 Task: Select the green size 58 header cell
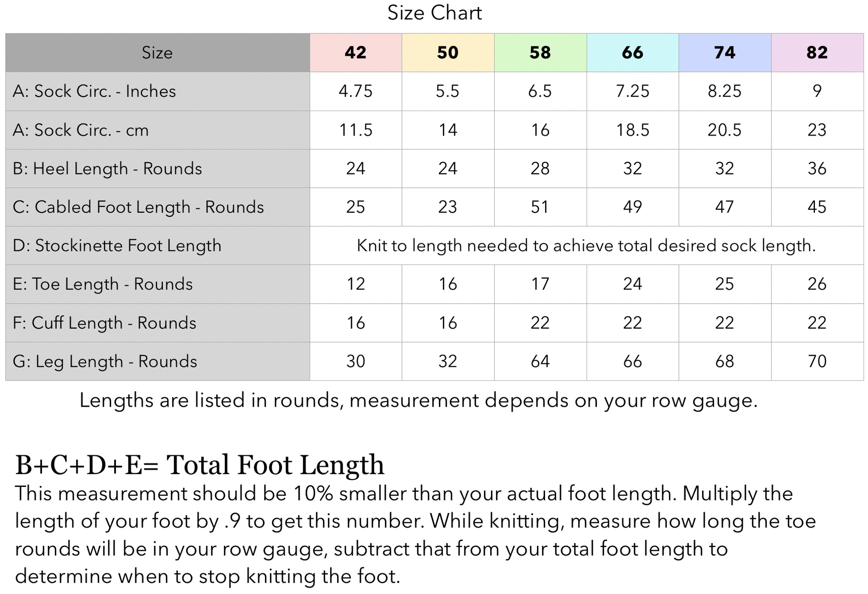[540, 53]
